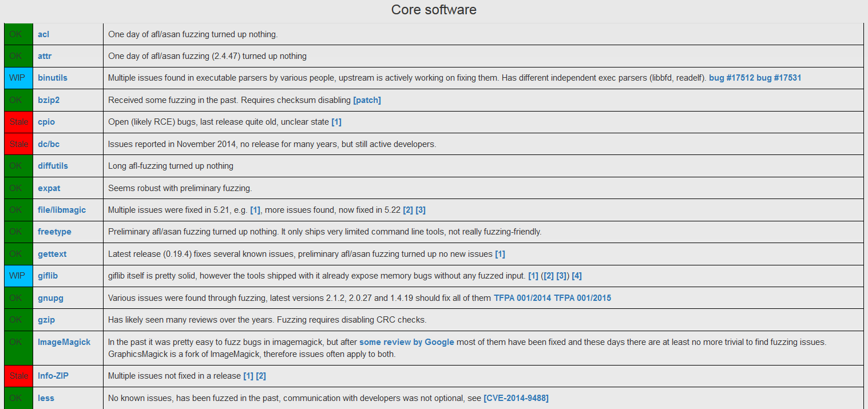Click the green OK status cell for ImageMagick
The height and width of the screenshot is (409, 868).
18,348
